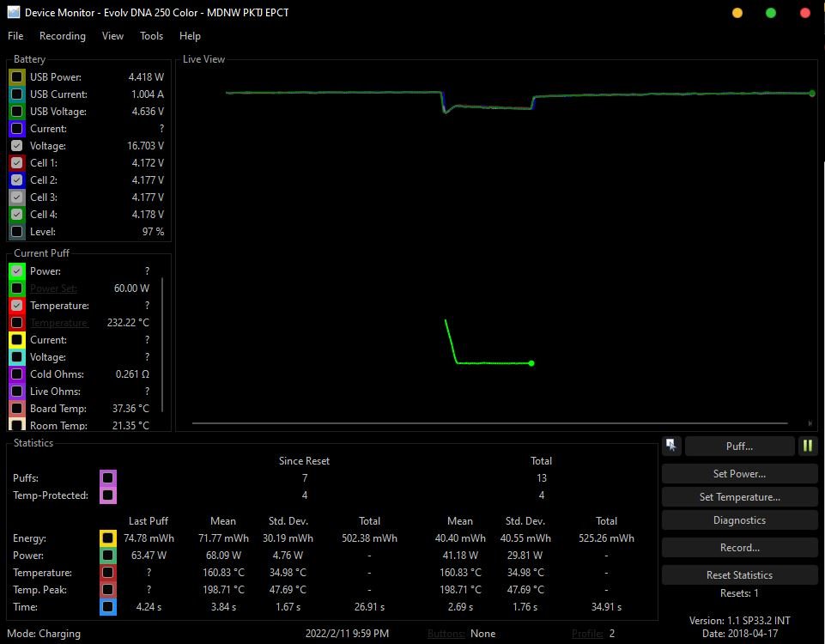Image resolution: width=825 pixels, height=644 pixels.
Task: Click the scroll arrow at Live View bottom-right corner
Action: tap(810, 422)
